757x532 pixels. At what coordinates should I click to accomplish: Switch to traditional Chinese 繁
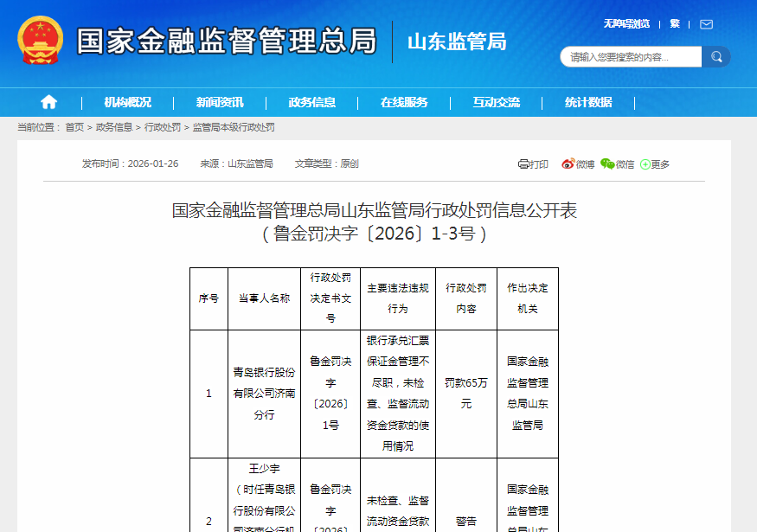[675, 23]
